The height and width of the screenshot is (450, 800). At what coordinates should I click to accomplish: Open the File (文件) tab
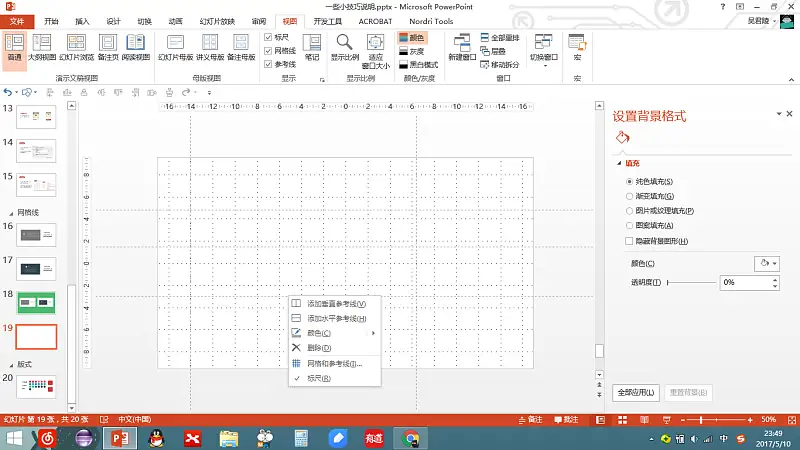17,21
